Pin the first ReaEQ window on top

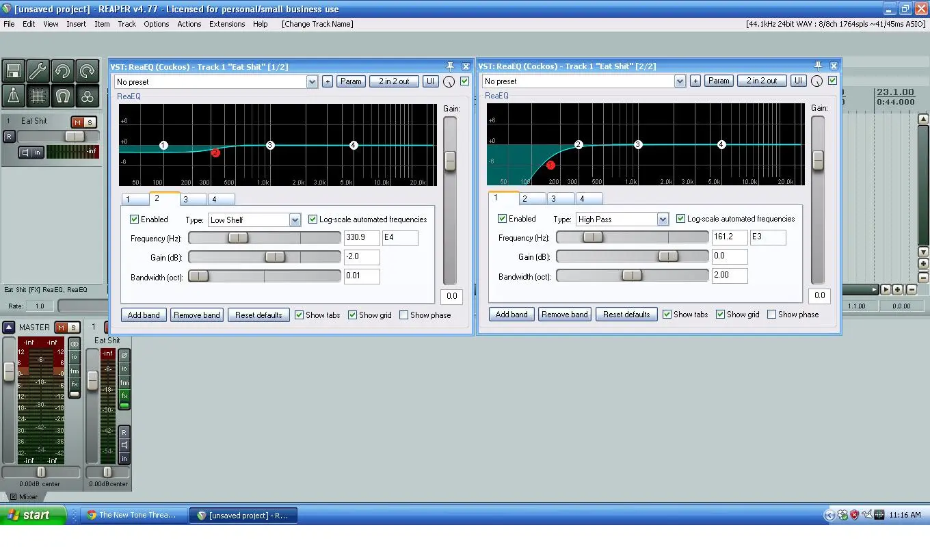pyautogui.click(x=450, y=66)
